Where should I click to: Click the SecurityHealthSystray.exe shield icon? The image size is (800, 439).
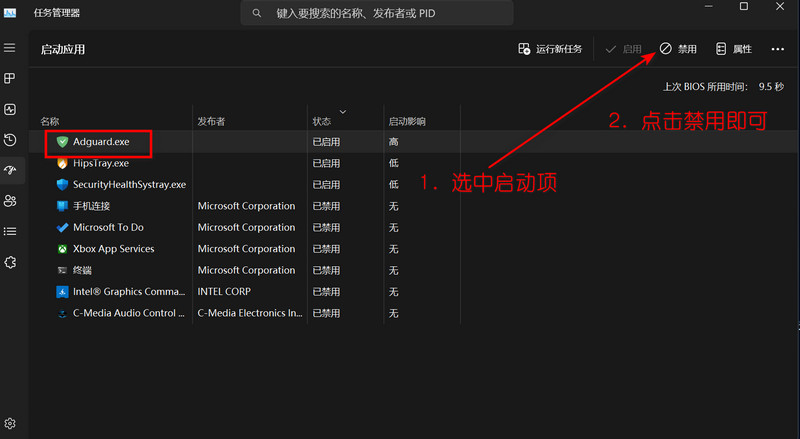click(62, 185)
